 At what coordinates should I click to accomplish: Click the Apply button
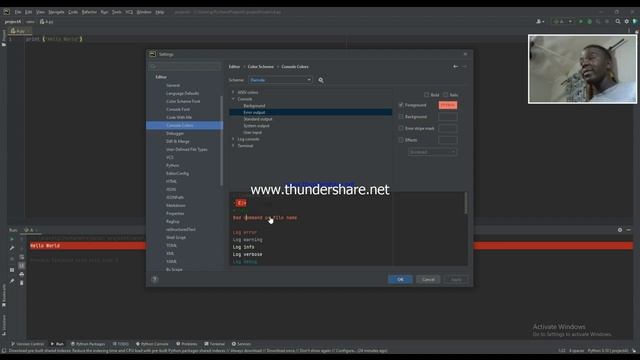point(456,280)
